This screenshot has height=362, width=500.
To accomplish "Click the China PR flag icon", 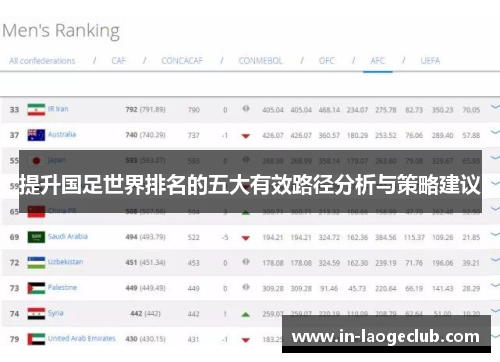I will pos(36,211).
